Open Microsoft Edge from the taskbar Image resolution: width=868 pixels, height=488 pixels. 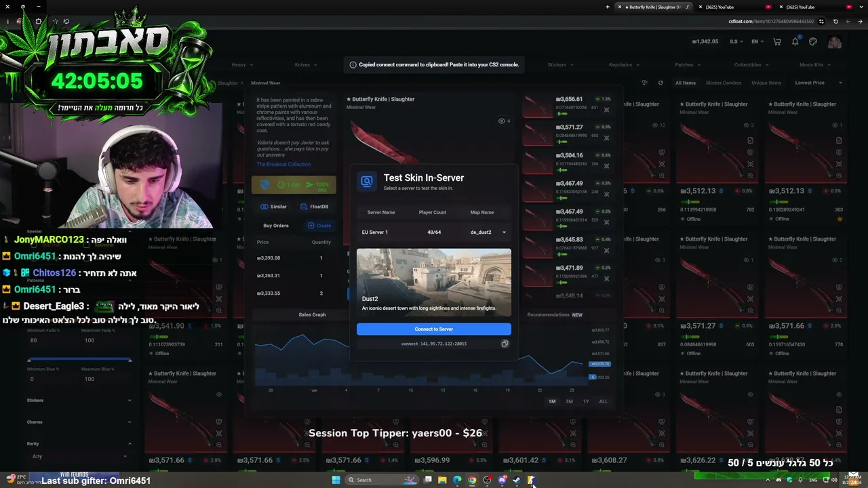click(457, 480)
